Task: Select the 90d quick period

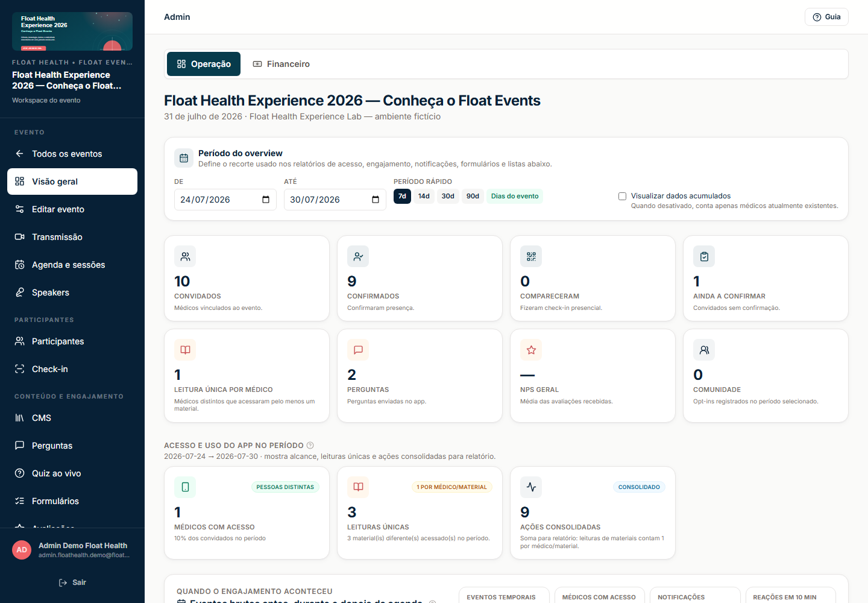Action: [473, 196]
